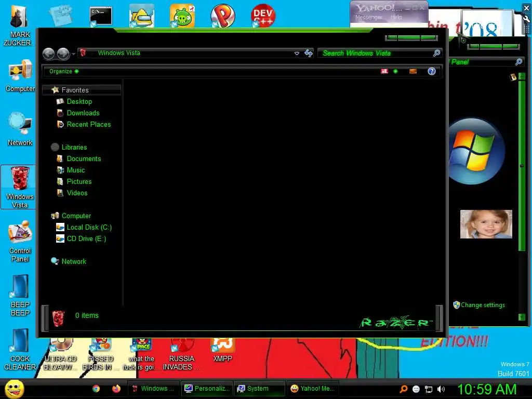Select the green pig Bad Piggies icon

182,16
